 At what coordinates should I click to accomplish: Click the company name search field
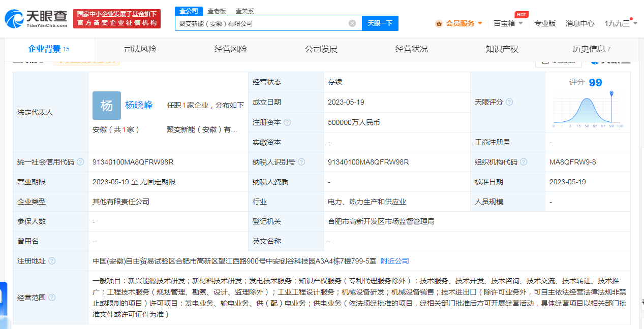(x=262, y=23)
